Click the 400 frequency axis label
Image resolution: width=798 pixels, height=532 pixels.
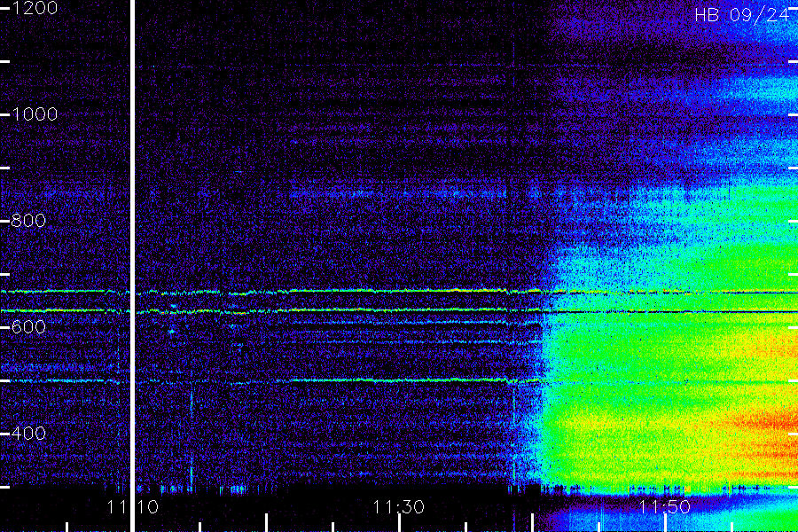(29, 434)
